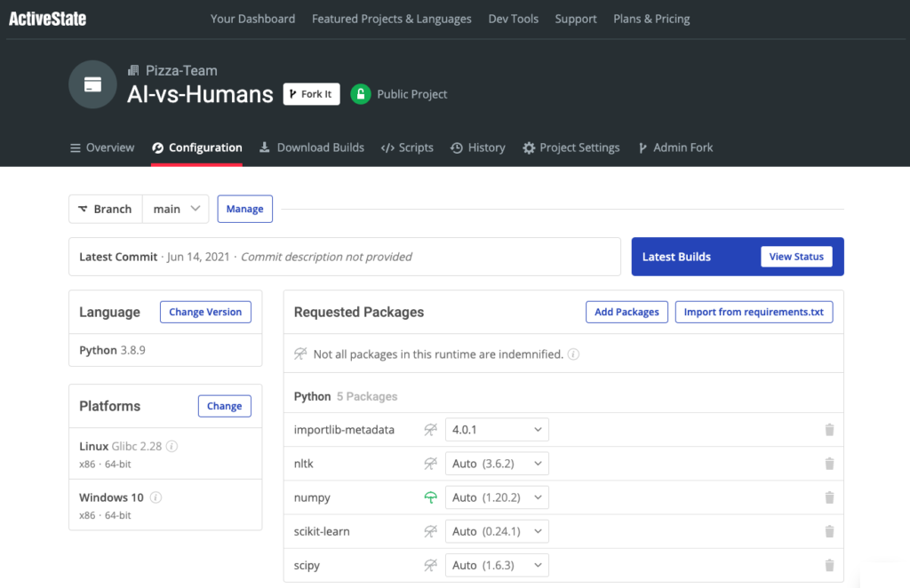Click the Add Packages button

[x=627, y=312]
